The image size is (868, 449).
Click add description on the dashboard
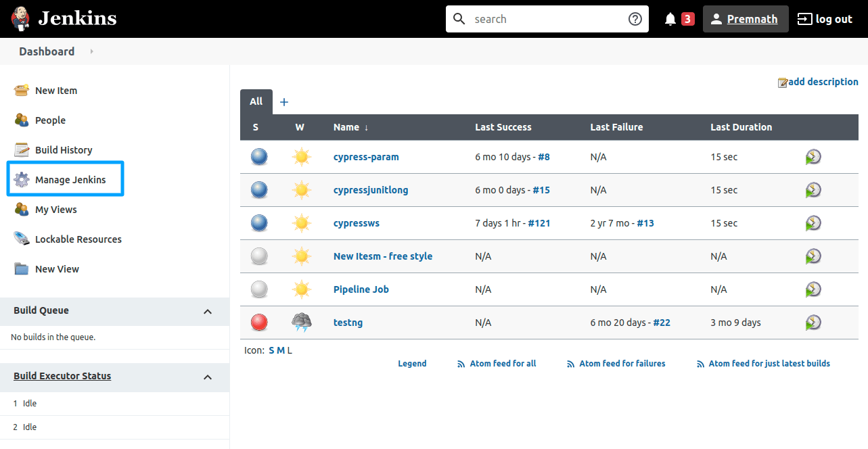pyautogui.click(x=823, y=81)
